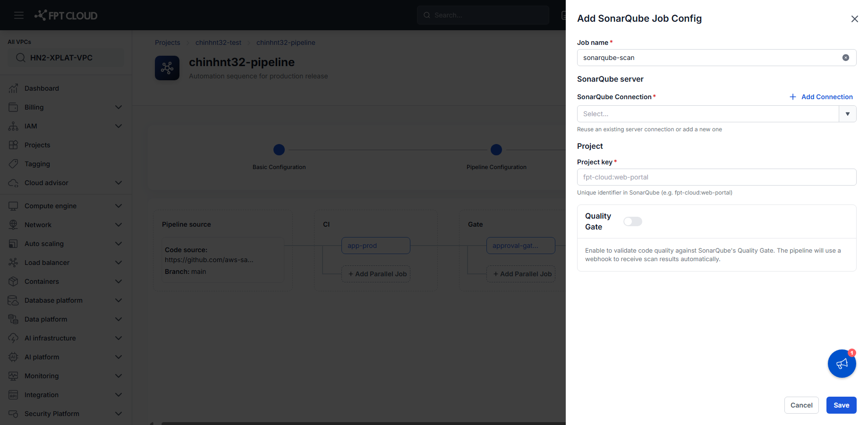The height and width of the screenshot is (425, 868).
Task: Click the Containers cube icon
Action: click(13, 281)
